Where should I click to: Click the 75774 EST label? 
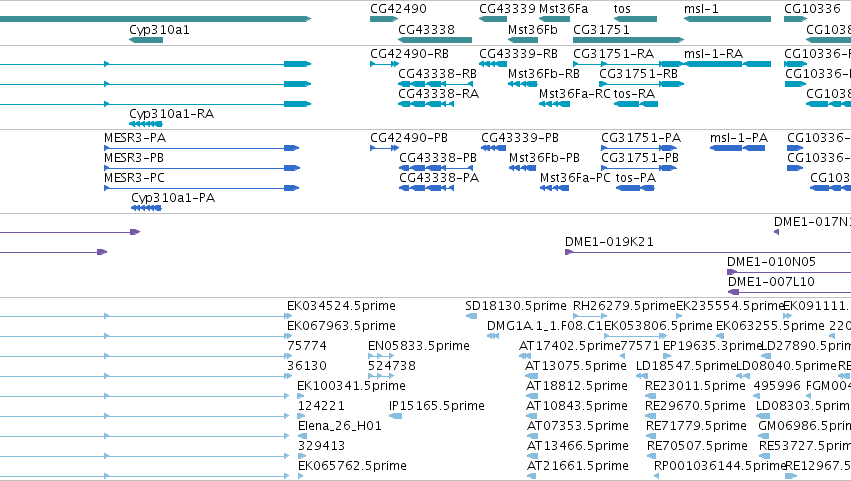[x=307, y=346]
